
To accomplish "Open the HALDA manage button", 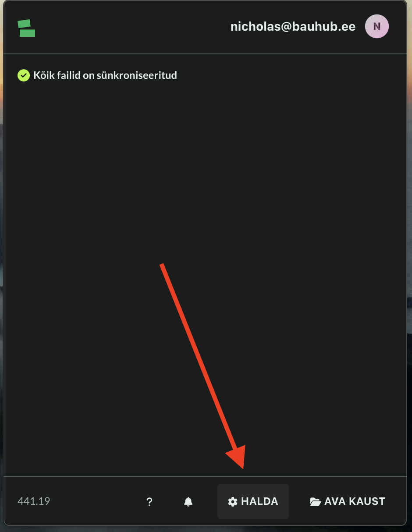I will coord(253,501).
